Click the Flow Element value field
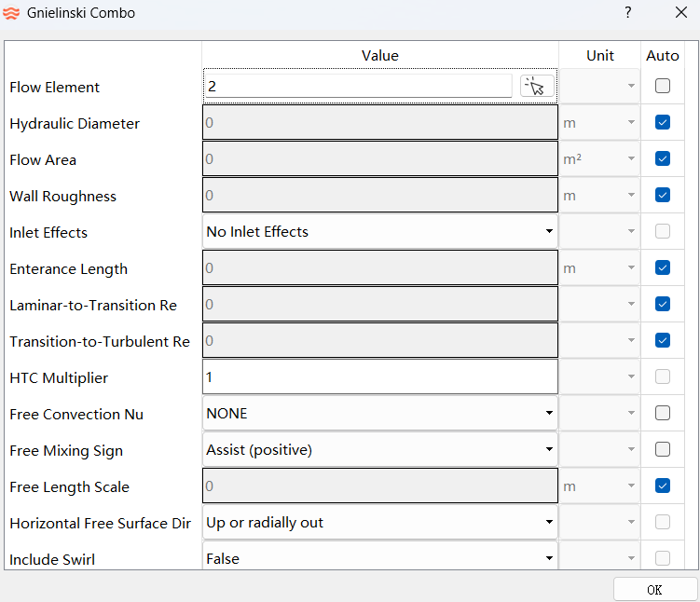 tap(358, 87)
